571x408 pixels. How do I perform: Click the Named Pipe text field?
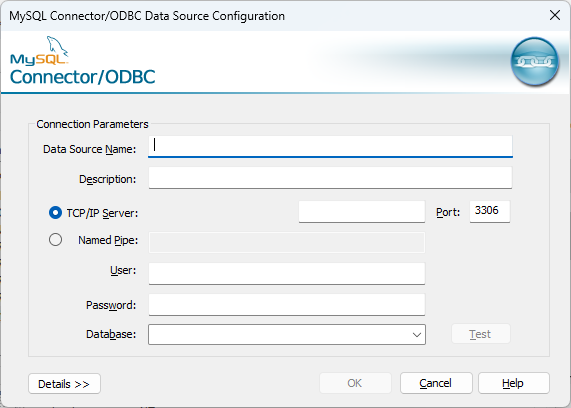click(287, 242)
